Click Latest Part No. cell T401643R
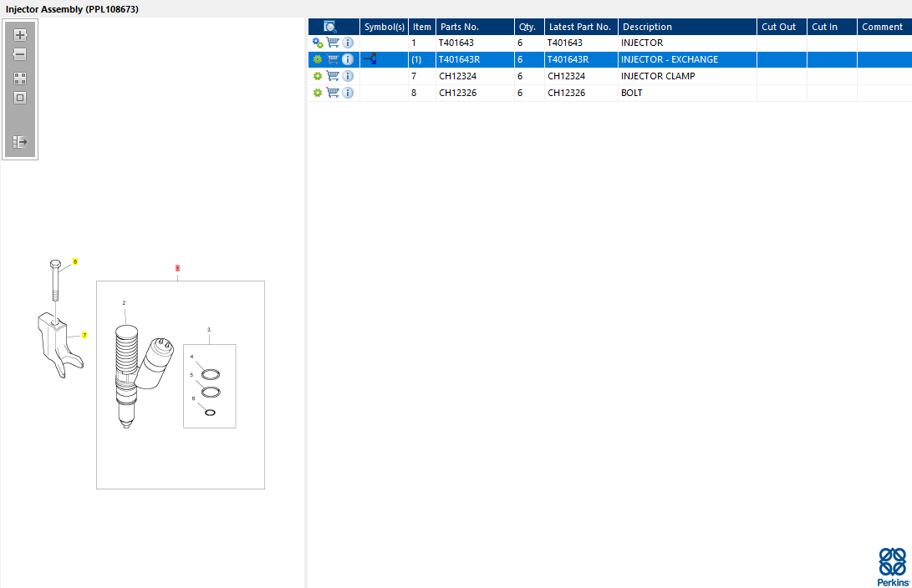 [581, 59]
